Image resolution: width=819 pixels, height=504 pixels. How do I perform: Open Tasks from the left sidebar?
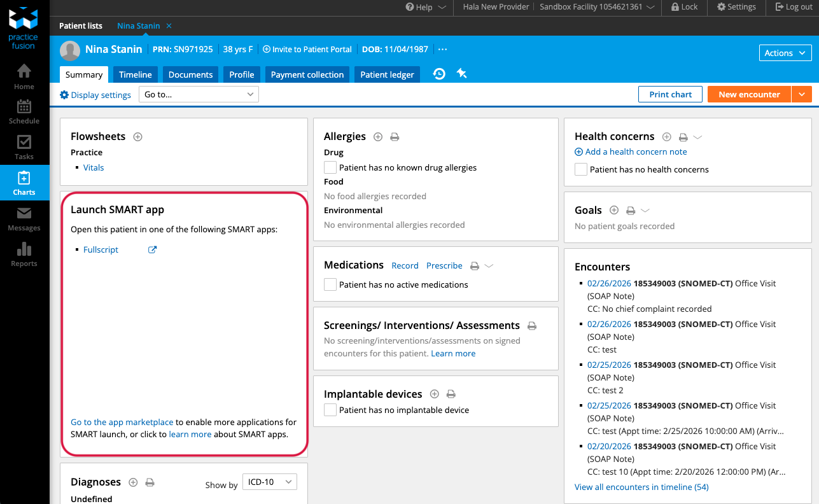click(24, 147)
